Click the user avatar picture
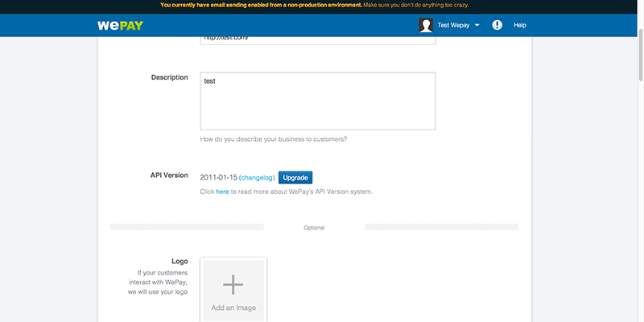644x322 pixels. point(426,25)
